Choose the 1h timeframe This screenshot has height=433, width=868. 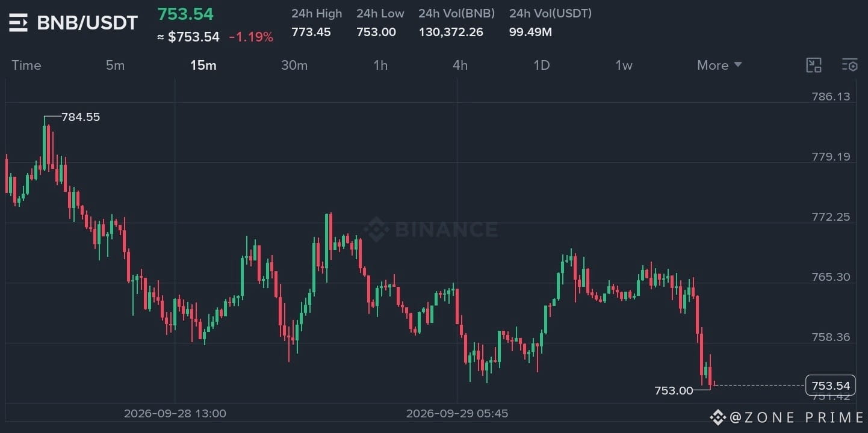(380, 66)
